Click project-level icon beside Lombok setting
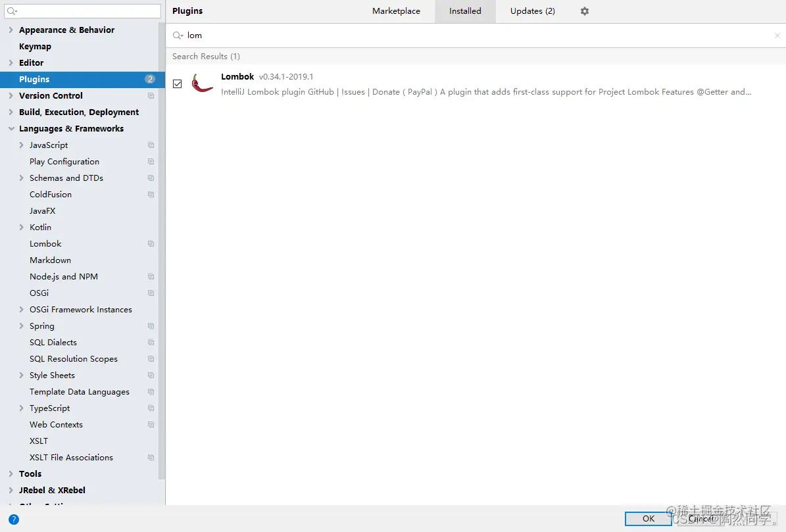Viewport: 786px width, 532px height. [151, 244]
